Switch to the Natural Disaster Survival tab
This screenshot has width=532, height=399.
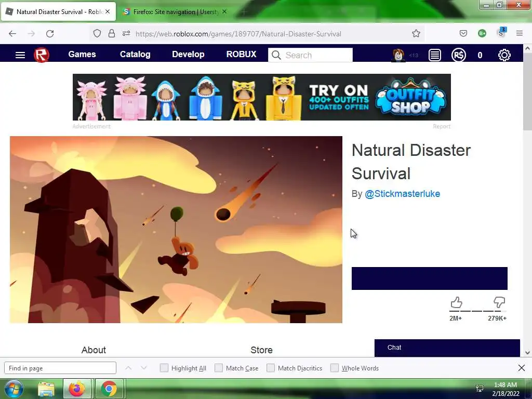click(58, 12)
